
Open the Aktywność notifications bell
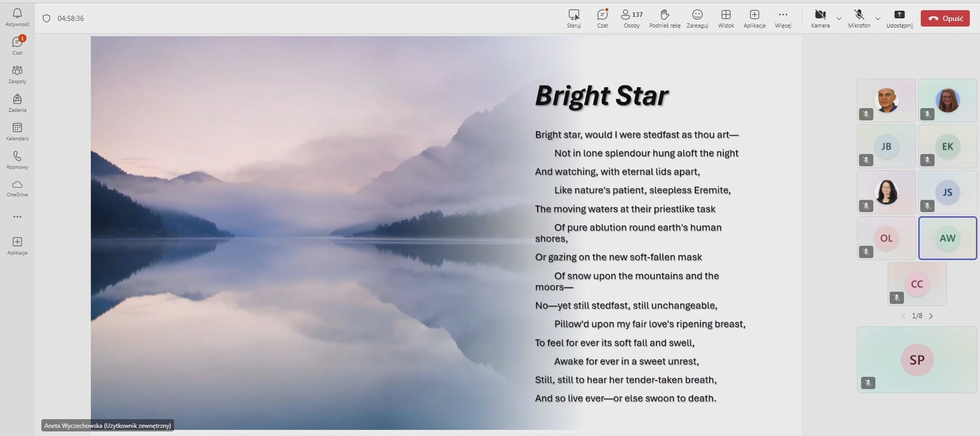(x=17, y=17)
